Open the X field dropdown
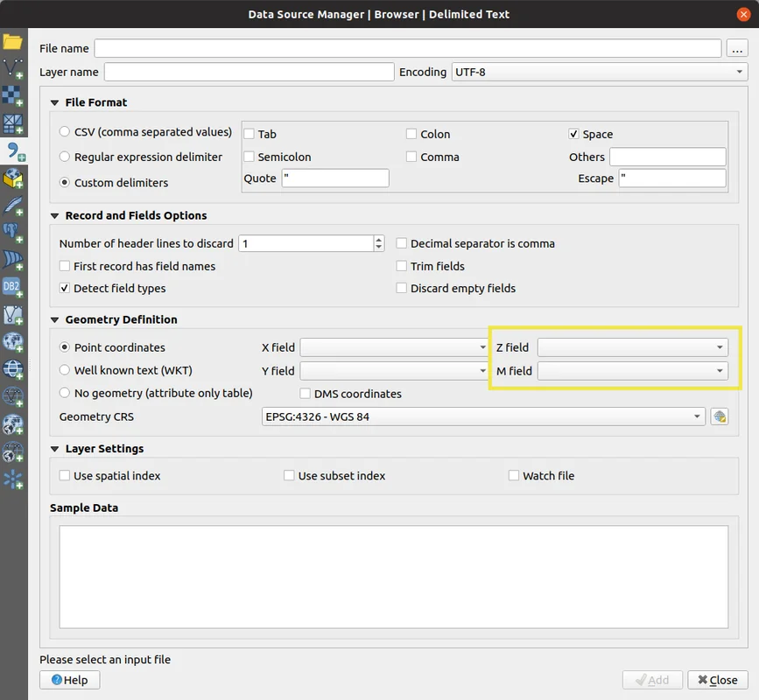Image resolution: width=759 pixels, height=700 pixels. [x=394, y=347]
